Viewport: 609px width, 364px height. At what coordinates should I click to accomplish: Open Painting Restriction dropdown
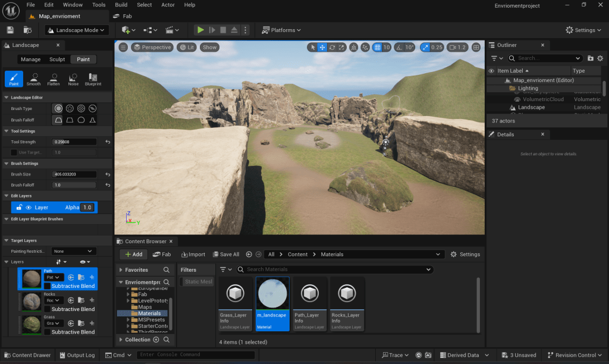pos(74,251)
